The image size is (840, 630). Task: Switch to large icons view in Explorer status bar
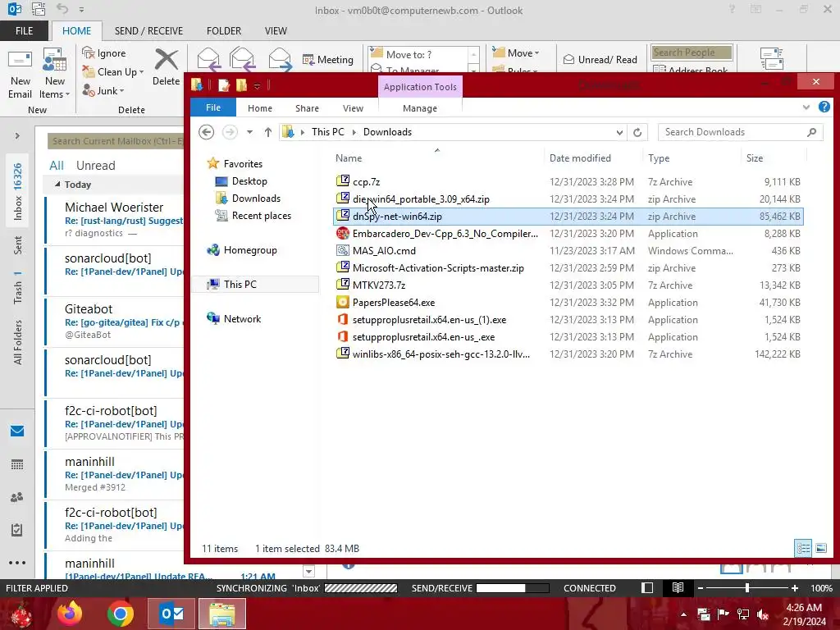820,548
